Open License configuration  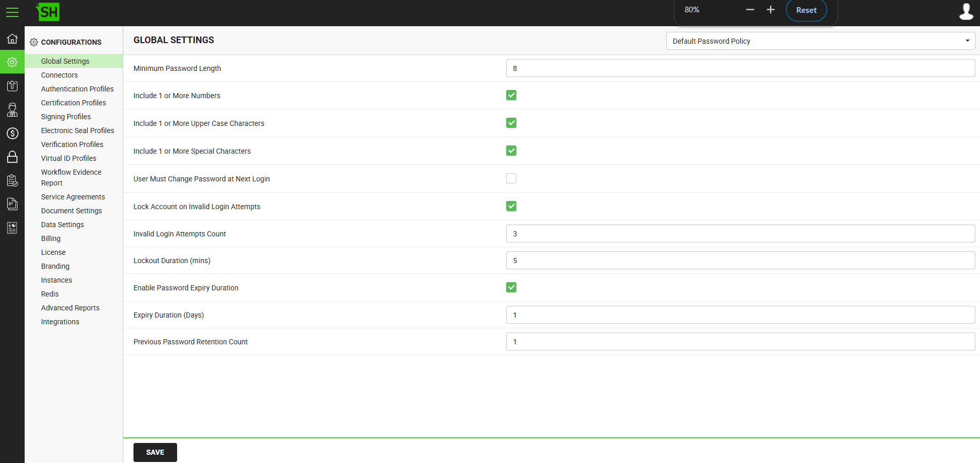(x=53, y=252)
